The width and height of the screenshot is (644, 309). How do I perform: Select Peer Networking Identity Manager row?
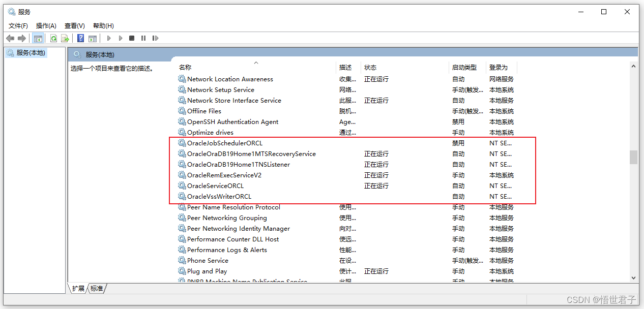pyautogui.click(x=347, y=228)
